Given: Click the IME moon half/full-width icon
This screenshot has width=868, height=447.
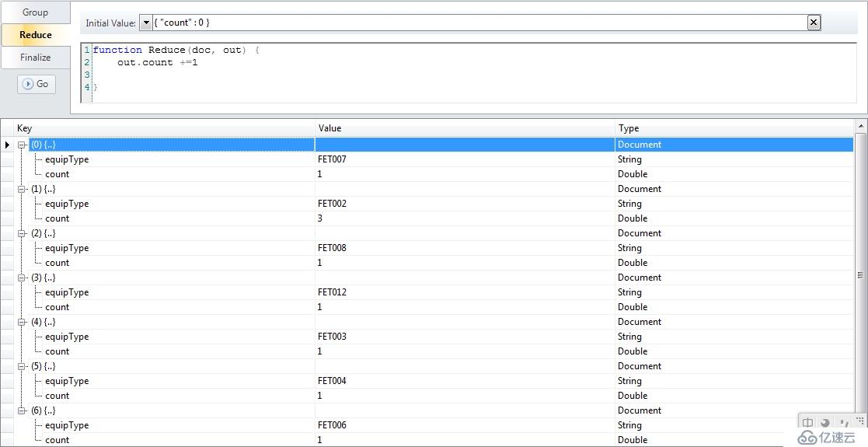Looking at the screenshot, I should tap(825, 423).
